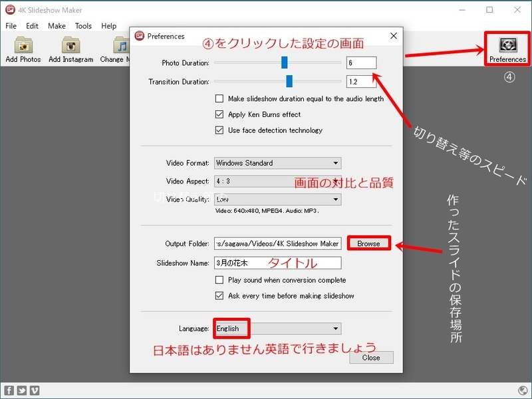
Task: Enable slideshow duration equal to audio length
Action: (x=219, y=98)
